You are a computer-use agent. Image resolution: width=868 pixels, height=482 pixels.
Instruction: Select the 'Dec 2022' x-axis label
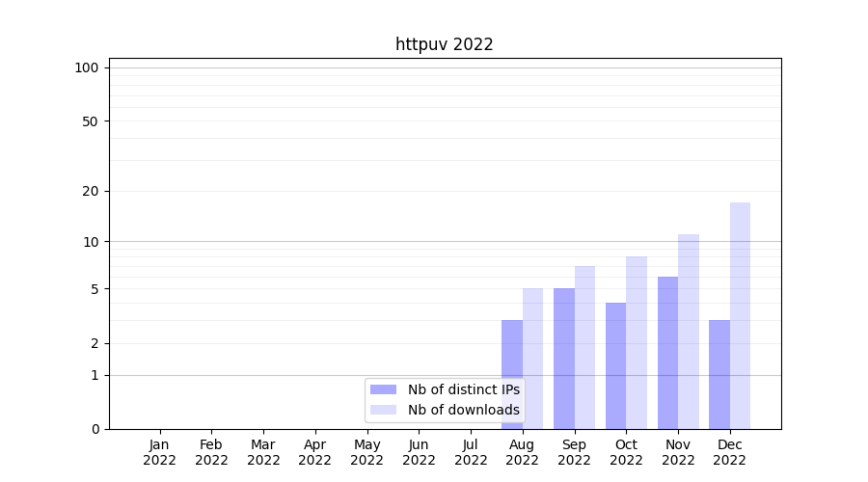729,452
